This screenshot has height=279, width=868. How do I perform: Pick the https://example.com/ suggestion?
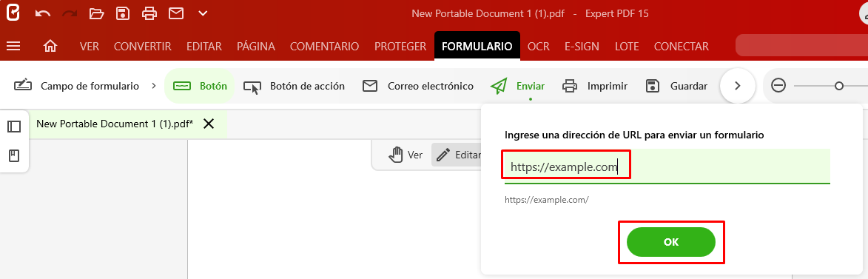pos(546,200)
